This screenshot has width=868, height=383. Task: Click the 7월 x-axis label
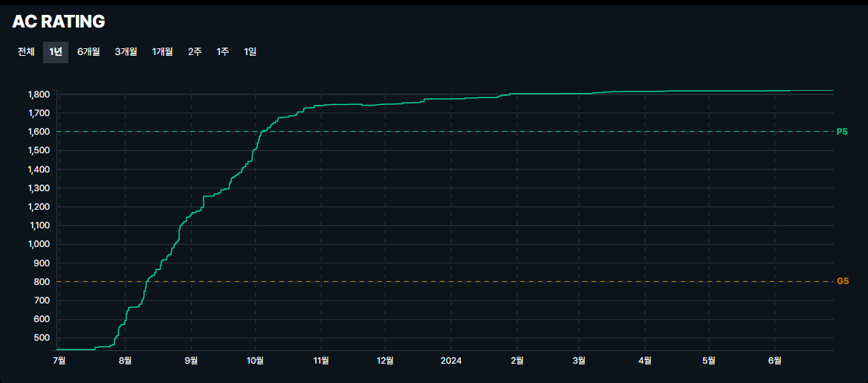[x=59, y=361]
